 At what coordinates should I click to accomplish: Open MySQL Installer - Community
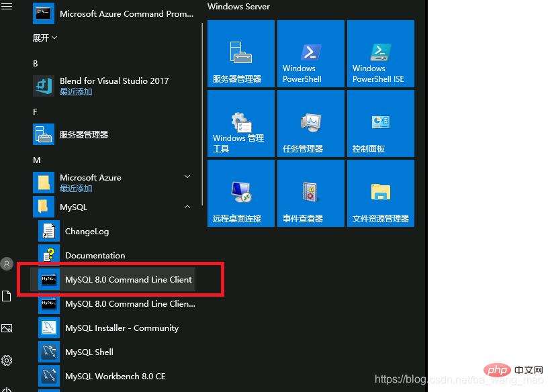pyautogui.click(x=122, y=328)
